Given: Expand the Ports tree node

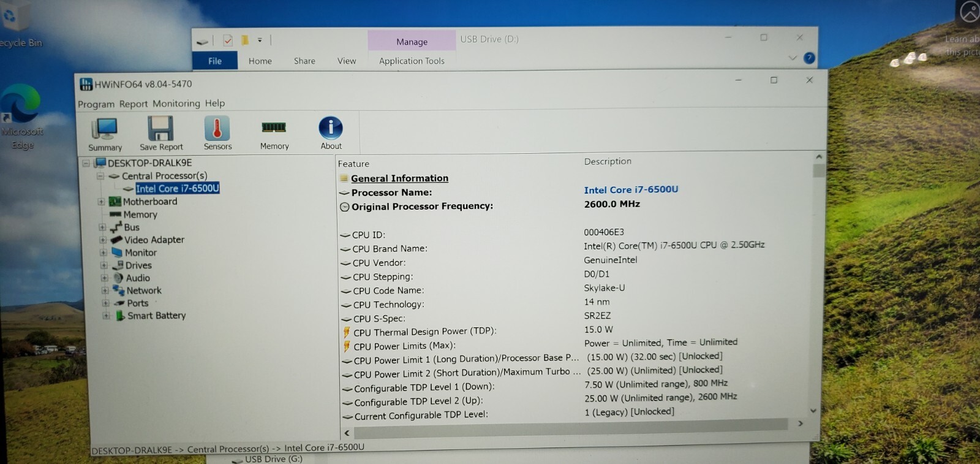Looking at the screenshot, I should coord(106,303).
